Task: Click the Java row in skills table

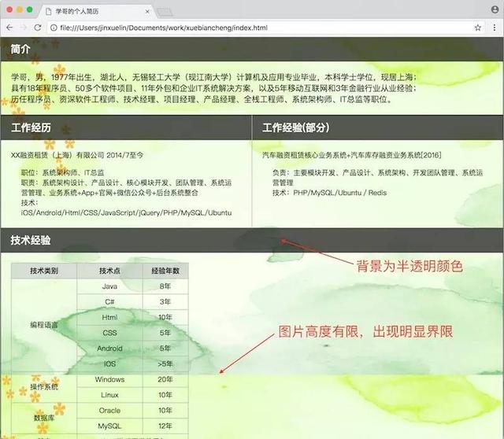Action: (x=132, y=286)
